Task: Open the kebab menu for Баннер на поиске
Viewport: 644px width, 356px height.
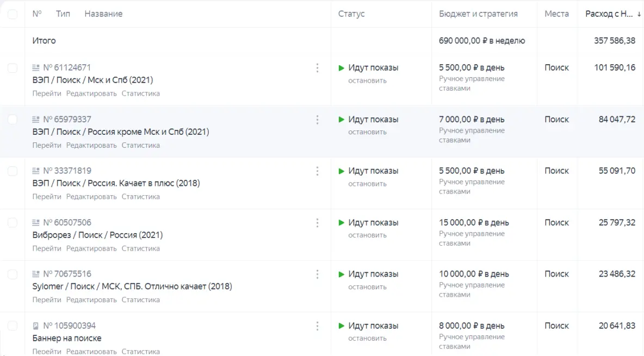Action: click(317, 326)
